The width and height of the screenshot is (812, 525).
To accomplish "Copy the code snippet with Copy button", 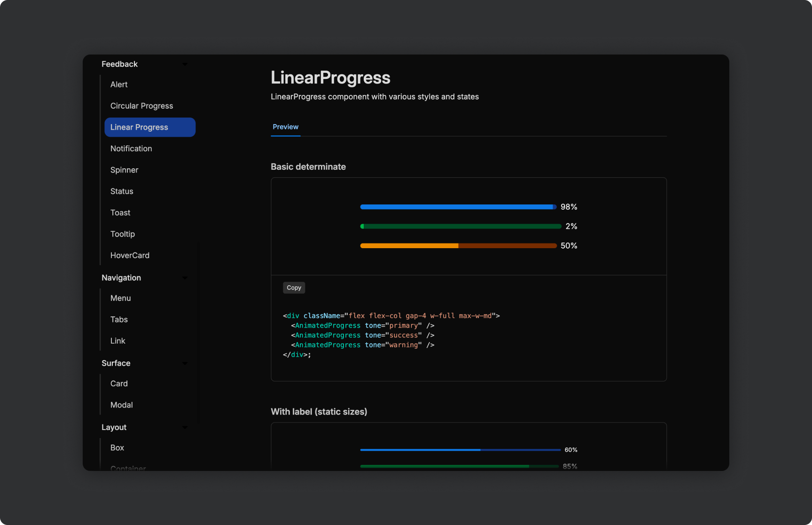I will 294,288.
